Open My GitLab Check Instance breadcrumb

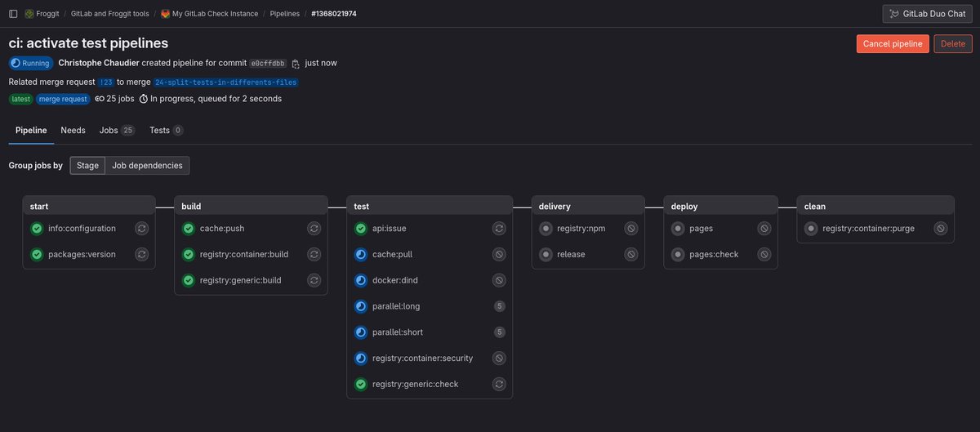pos(209,14)
